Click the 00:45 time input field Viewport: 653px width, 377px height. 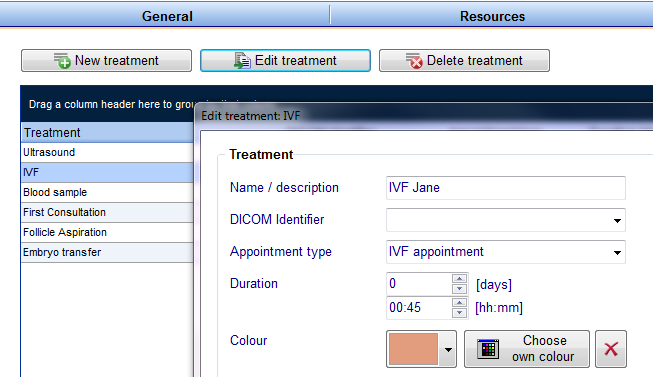pos(419,308)
